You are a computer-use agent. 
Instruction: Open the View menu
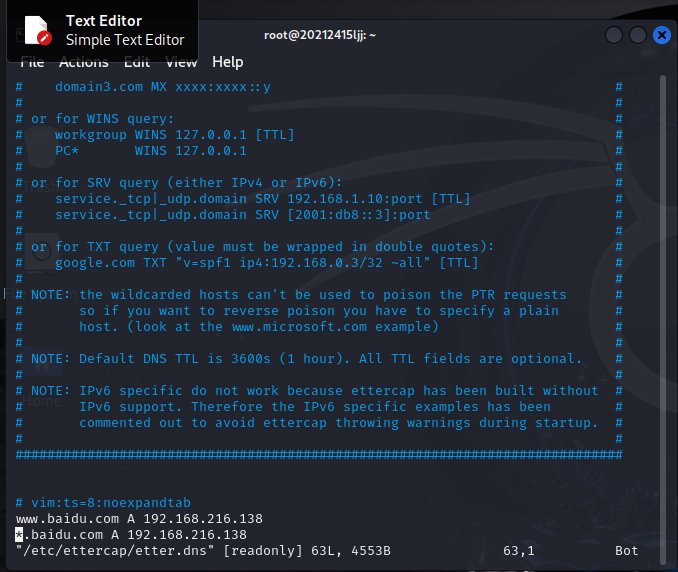pos(181,62)
